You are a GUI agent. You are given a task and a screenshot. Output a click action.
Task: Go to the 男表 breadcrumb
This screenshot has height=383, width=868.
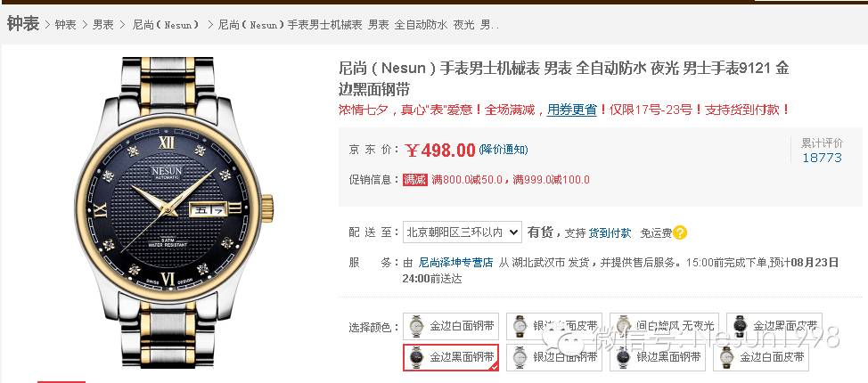click(x=103, y=24)
